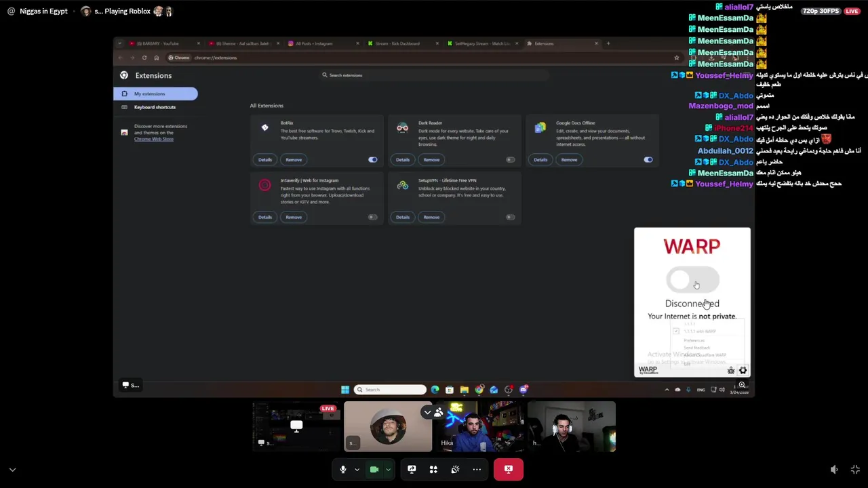Enable the InSaverify extension toggle
Screen dimensions: 868x488
pyautogui.click(x=372, y=218)
